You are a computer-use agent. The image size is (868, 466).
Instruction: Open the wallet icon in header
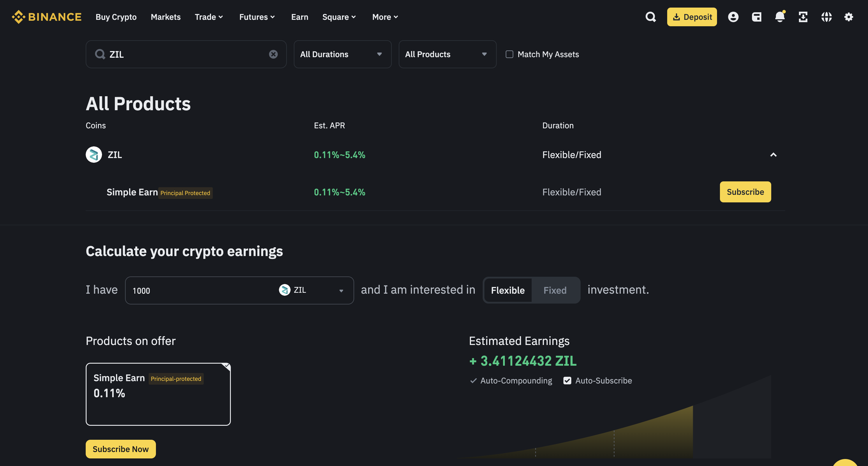point(756,17)
